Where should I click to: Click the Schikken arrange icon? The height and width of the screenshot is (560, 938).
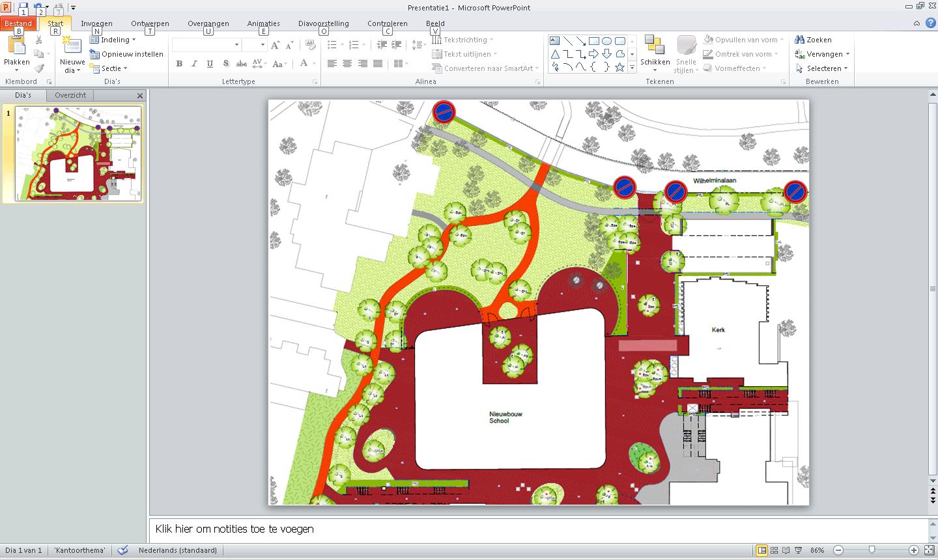[655, 46]
